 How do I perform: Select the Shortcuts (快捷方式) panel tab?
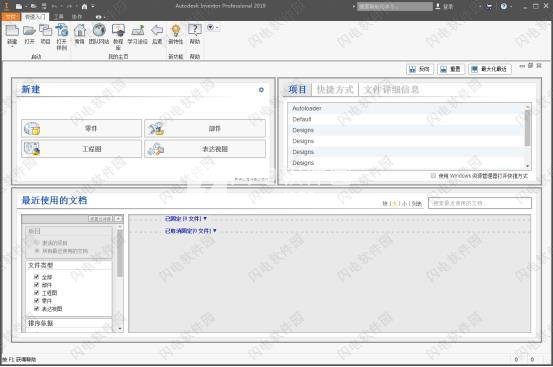[335, 90]
